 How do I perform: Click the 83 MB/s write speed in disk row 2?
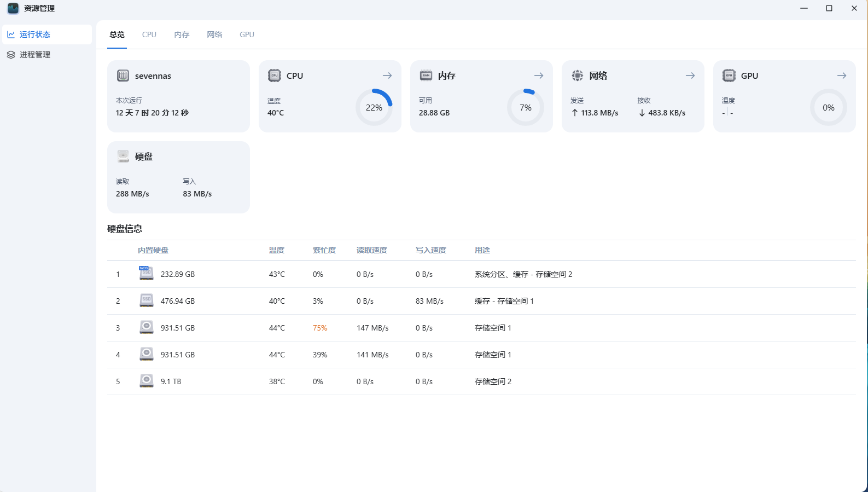click(429, 301)
